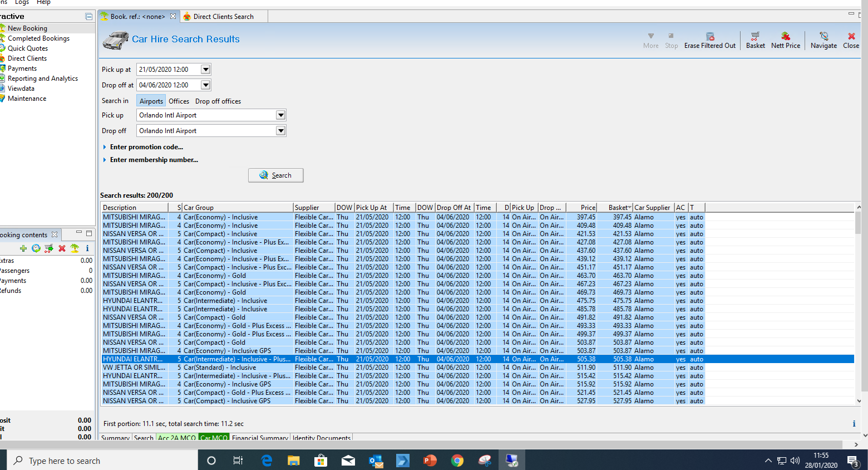Open Maintenance in the sidebar
The image size is (868, 470).
pyautogui.click(x=27, y=99)
